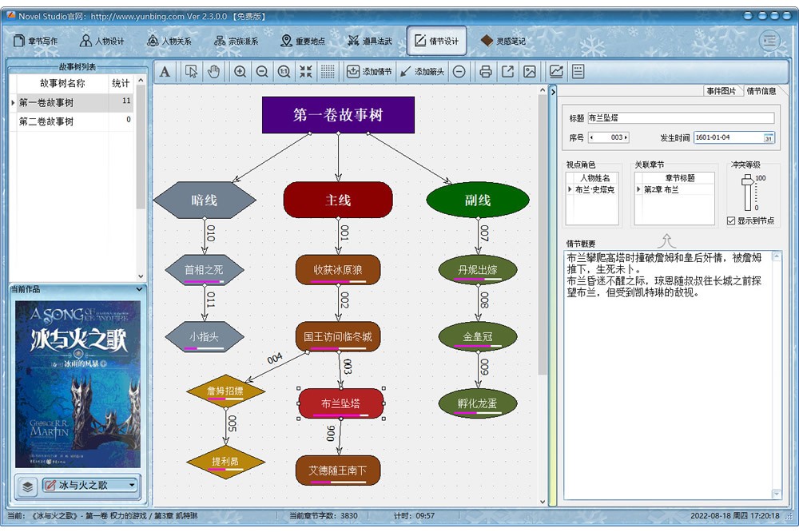Open the 宗族派系 clan factions tab

(x=237, y=41)
